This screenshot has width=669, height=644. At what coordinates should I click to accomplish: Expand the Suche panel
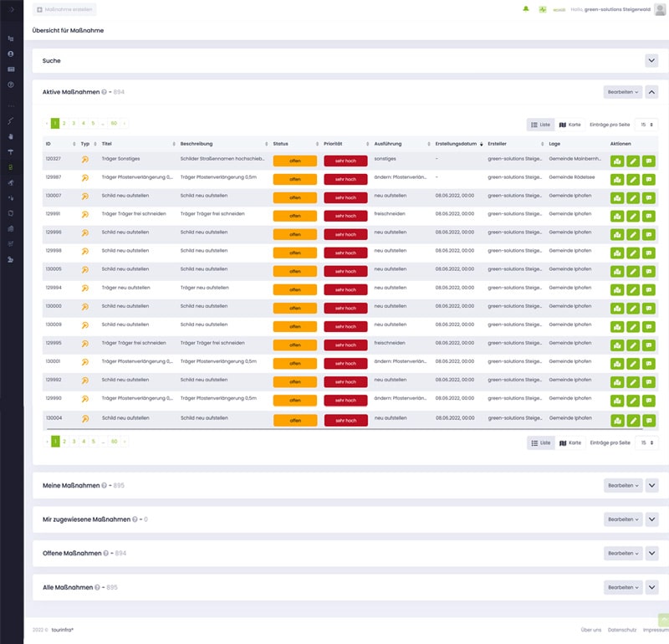(x=651, y=60)
